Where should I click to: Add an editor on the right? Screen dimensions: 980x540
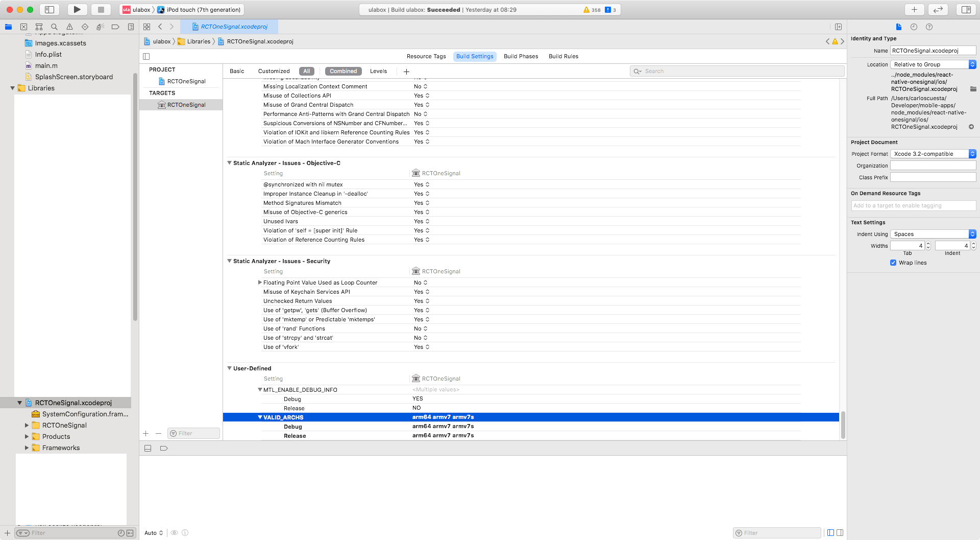coord(838,27)
